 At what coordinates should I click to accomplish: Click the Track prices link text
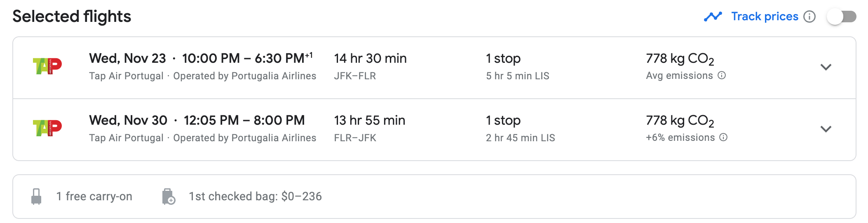click(765, 17)
